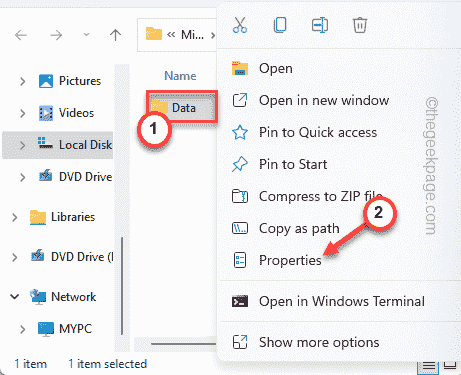Expand the Libraries tree node
The image size is (461, 375).
click(x=15, y=217)
